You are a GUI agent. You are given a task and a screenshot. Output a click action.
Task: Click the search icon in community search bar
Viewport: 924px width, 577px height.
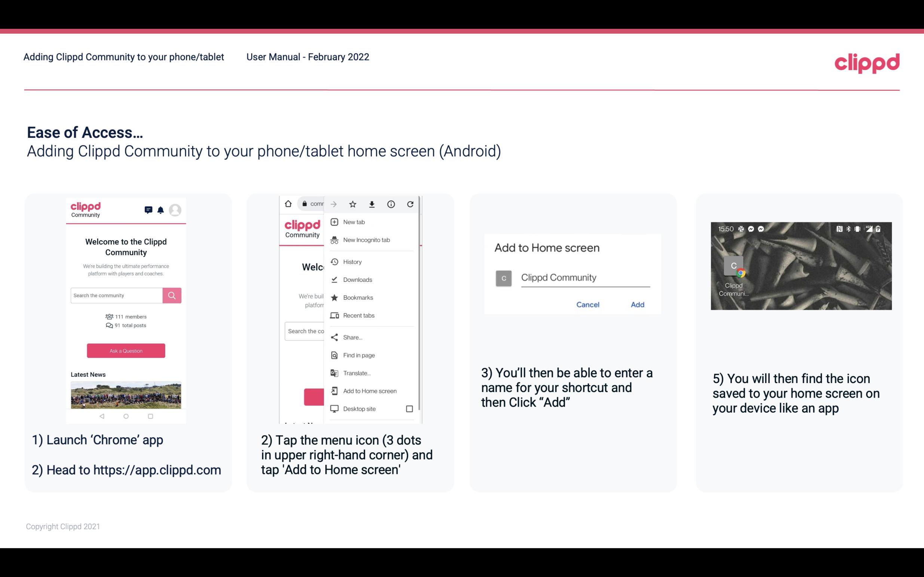[172, 294]
